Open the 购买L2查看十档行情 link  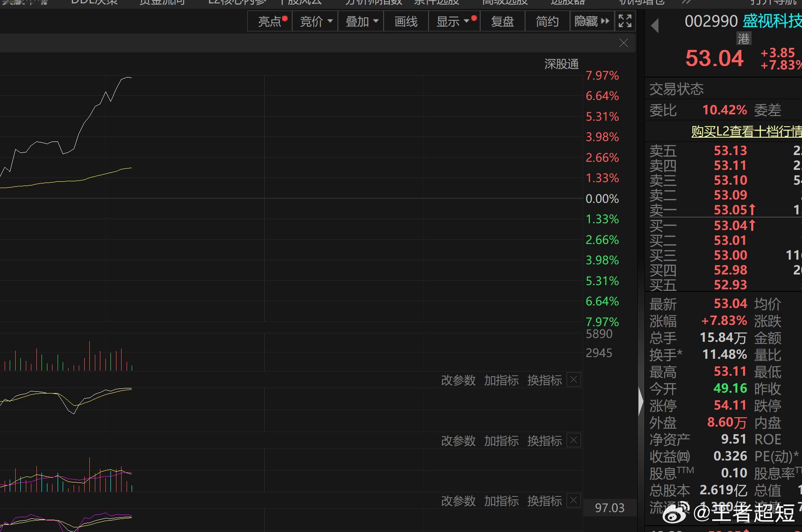click(x=747, y=131)
